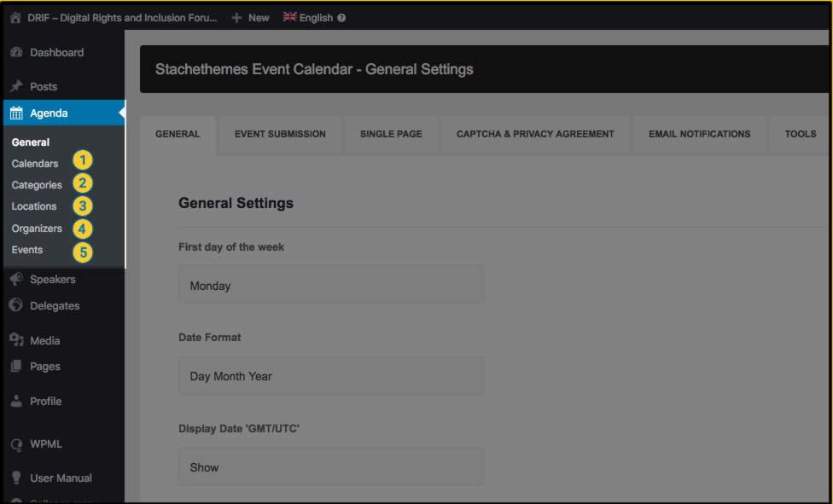Click the Dashboard gauge icon
833x504 pixels.
click(16, 53)
